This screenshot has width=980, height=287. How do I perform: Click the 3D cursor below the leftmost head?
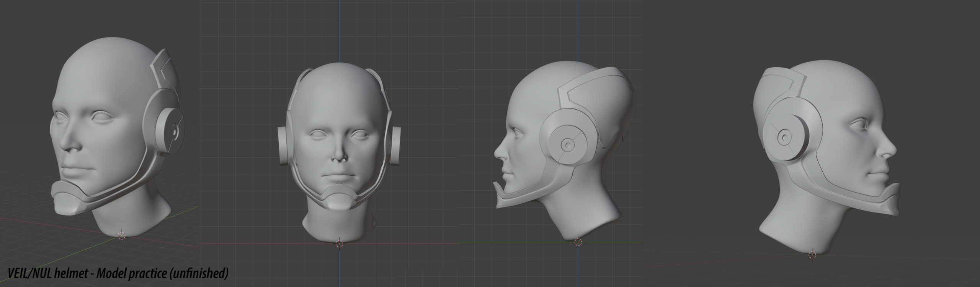tap(121, 235)
